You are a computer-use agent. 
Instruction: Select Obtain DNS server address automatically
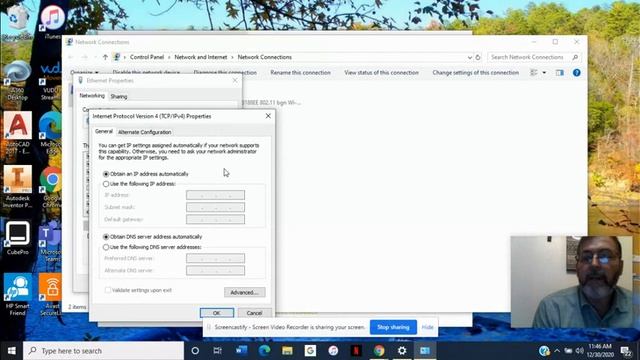[x=106, y=237]
